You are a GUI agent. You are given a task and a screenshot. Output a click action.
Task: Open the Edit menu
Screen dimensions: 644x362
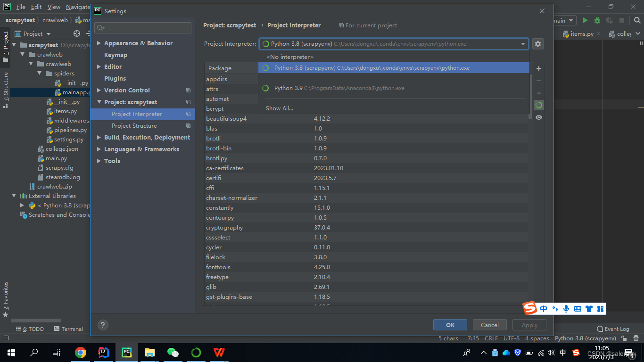36,7
